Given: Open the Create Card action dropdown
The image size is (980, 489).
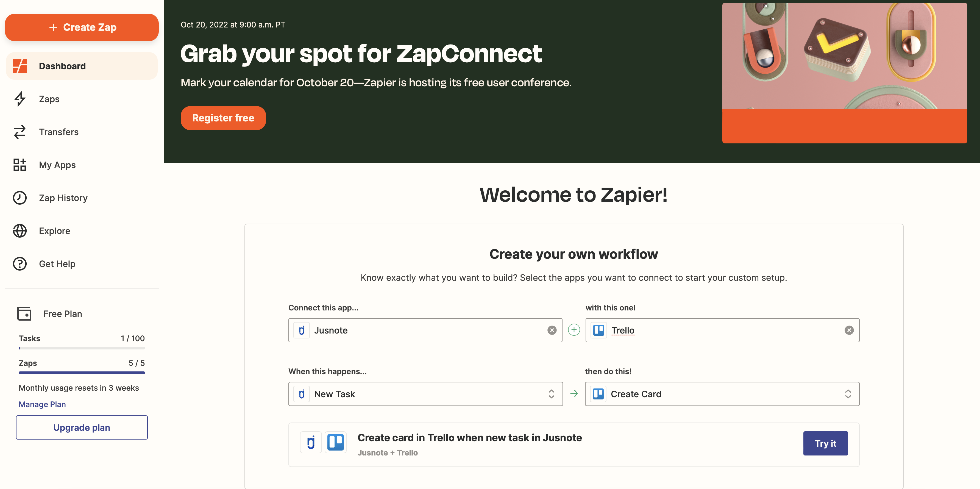Looking at the screenshot, I should pos(722,394).
